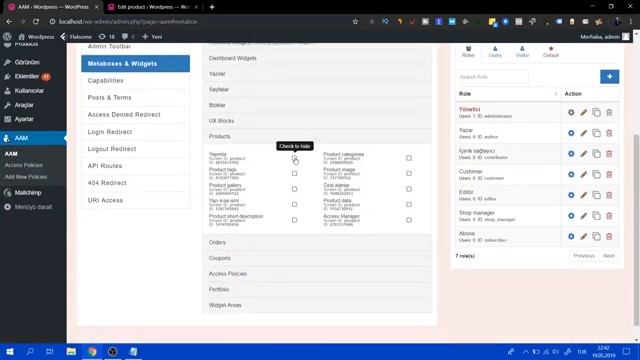The height and width of the screenshot is (360, 640).
Task: Delete the Yazar role trash icon
Action: [609, 133]
